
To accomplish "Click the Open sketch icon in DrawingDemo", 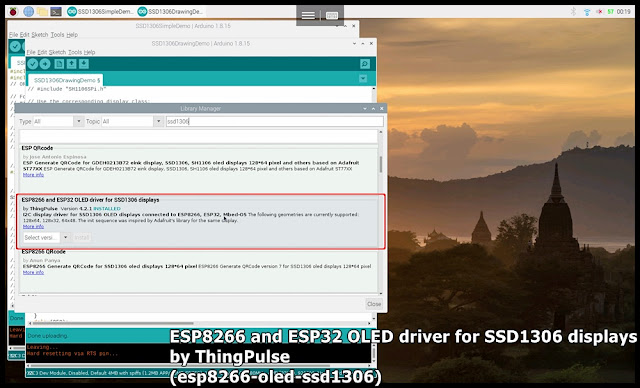I will click(71, 64).
